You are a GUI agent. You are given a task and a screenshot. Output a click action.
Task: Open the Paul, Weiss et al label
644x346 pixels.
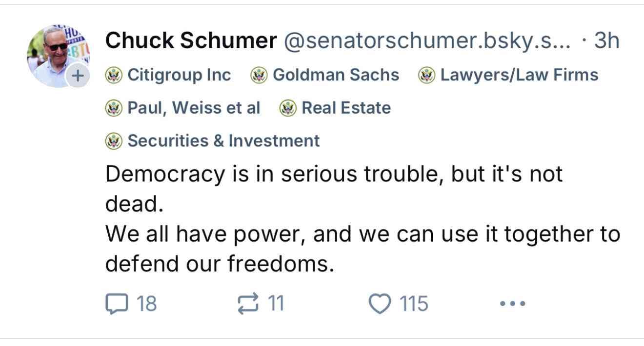[x=193, y=108]
